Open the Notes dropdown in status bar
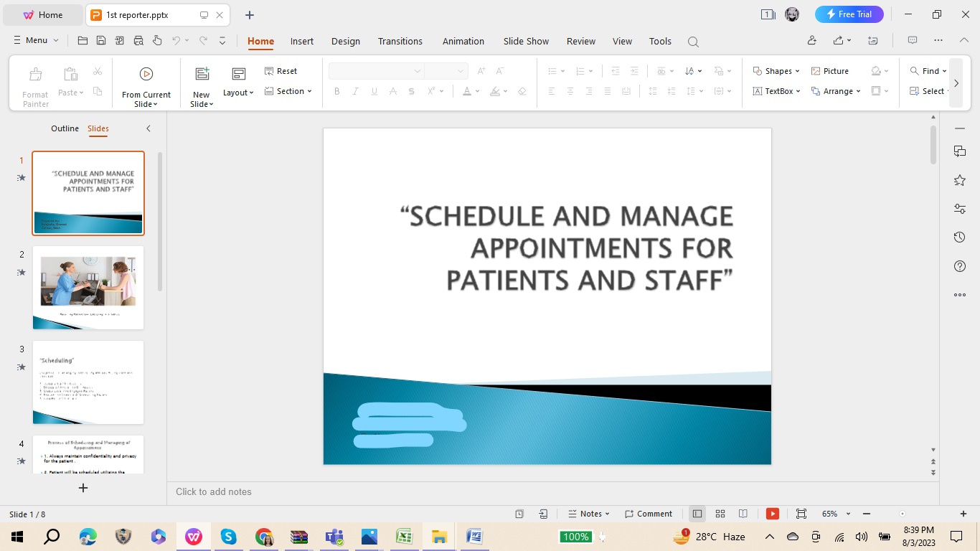The height and width of the screenshot is (551, 980). click(588, 514)
